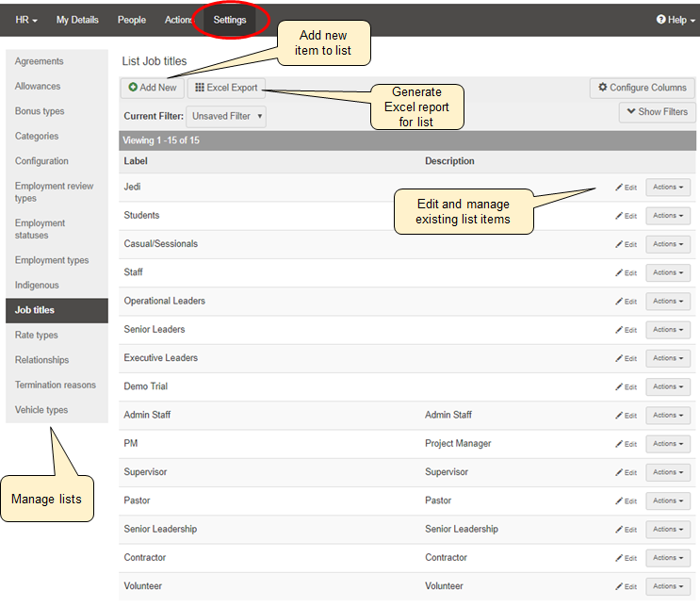The height and width of the screenshot is (607, 700).
Task: Select Employment statuses in sidebar
Action: [x=41, y=229]
